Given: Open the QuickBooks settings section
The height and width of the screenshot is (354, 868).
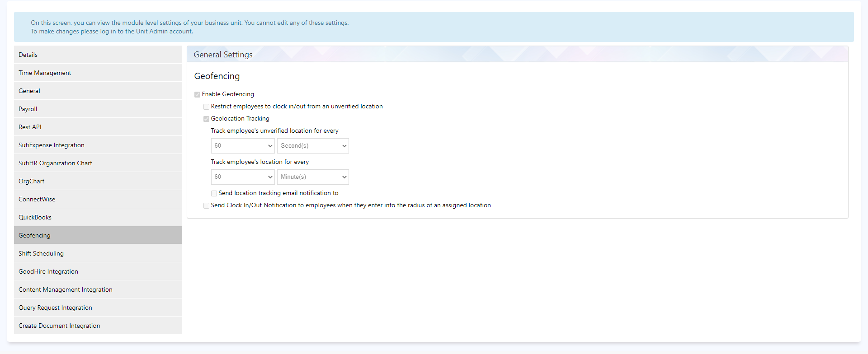Looking at the screenshot, I should point(35,217).
